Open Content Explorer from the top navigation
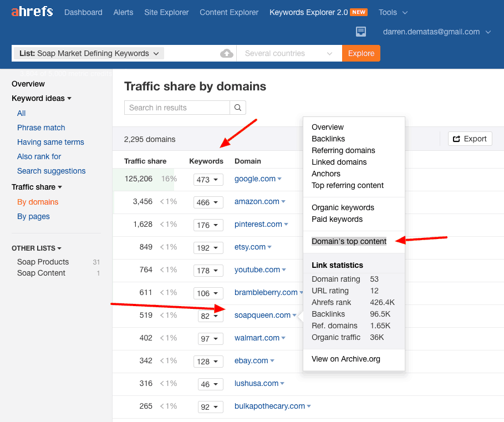 click(228, 12)
